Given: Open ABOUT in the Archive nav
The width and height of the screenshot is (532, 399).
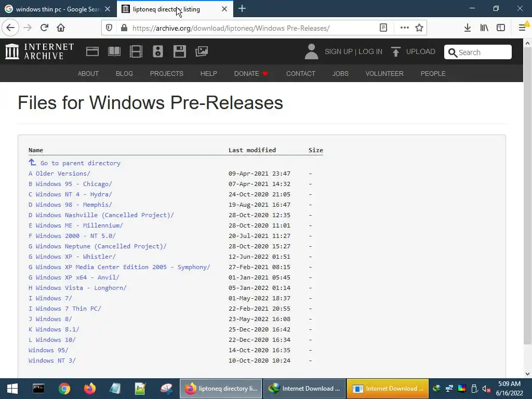Looking at the screenshot, I should (88, 74).
